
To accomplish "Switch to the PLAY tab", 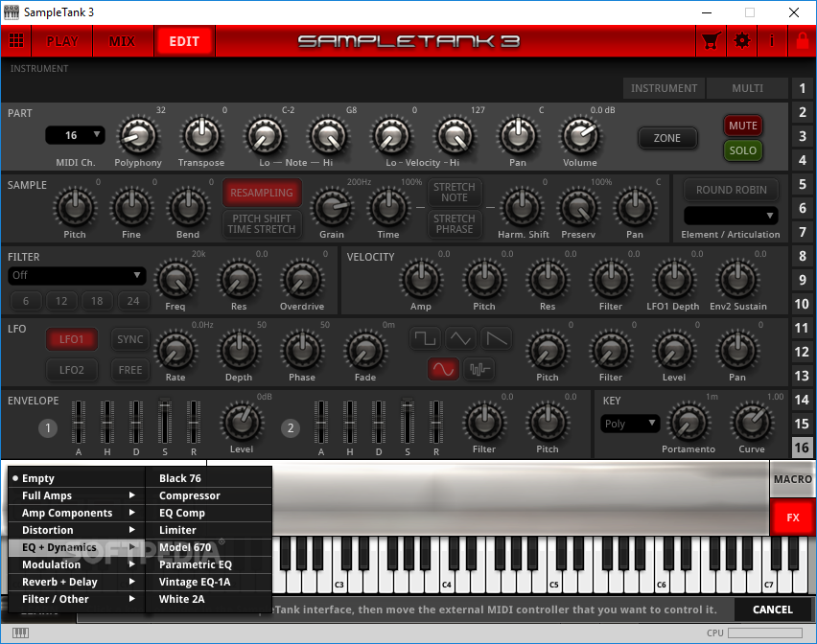I will 62,41.
